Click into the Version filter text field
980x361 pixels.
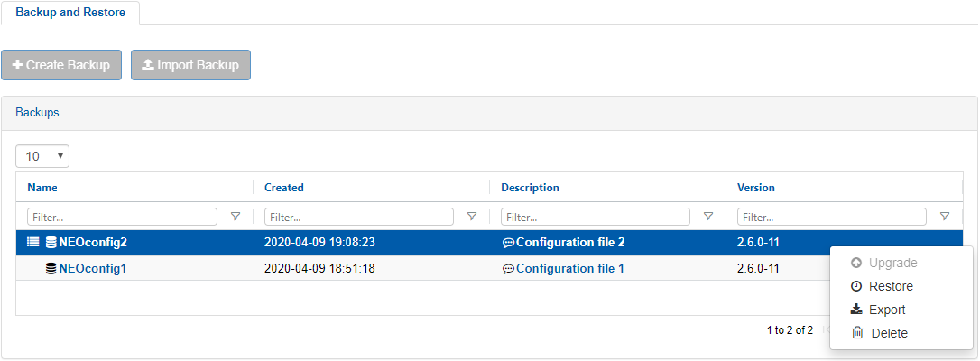click(x=831, y=217)
